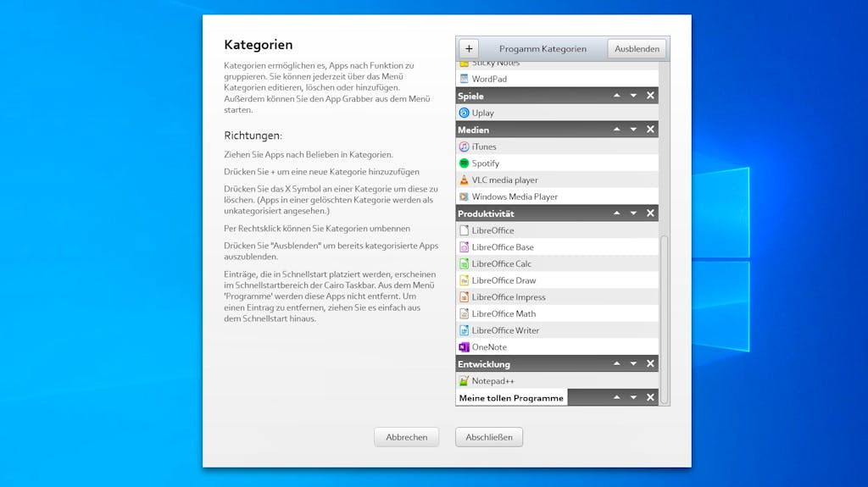
Task: Move the Medien category down
Action: tap(633, 130)
